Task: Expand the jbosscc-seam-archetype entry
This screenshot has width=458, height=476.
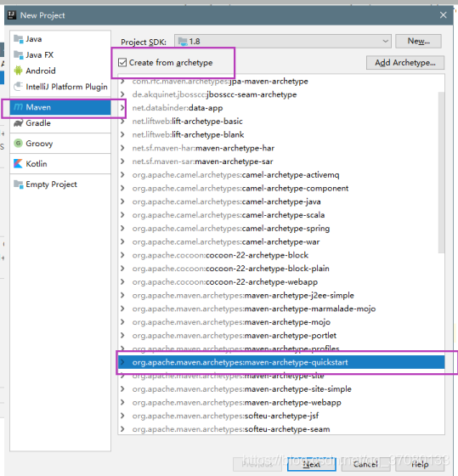Action: (122, 94)
